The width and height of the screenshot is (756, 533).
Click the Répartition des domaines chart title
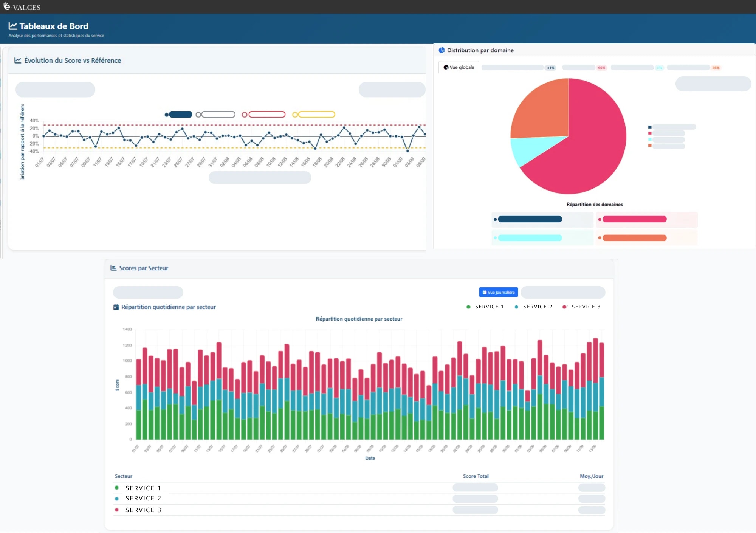pos(595,205)
